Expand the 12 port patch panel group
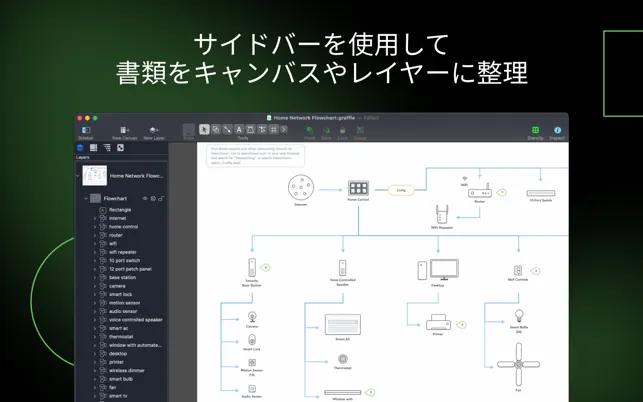Screen dimensions: 643x402 pyautogui.click(x=95, y=269)
